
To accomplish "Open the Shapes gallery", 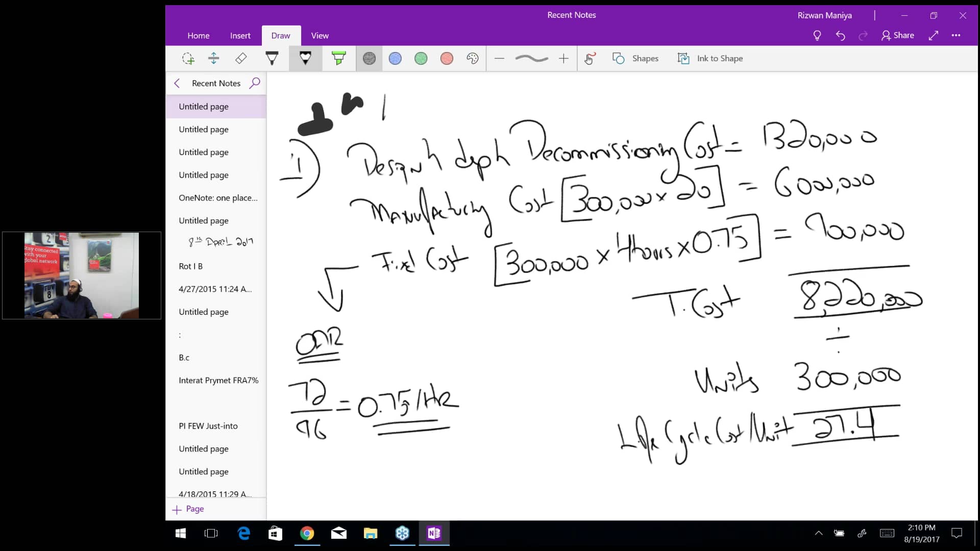I will click(635, 58).
